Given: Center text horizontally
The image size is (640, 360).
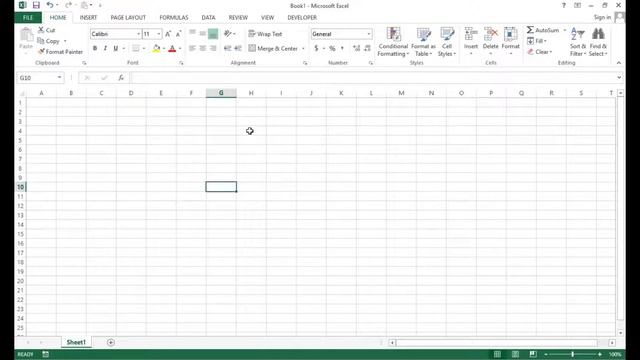Looking at the screenshot, I should 202,49.
